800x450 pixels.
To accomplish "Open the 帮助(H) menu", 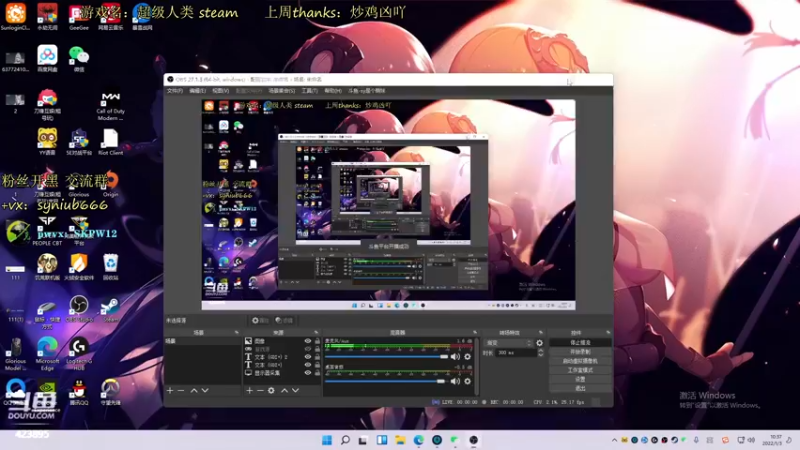I will click(333, 91).
